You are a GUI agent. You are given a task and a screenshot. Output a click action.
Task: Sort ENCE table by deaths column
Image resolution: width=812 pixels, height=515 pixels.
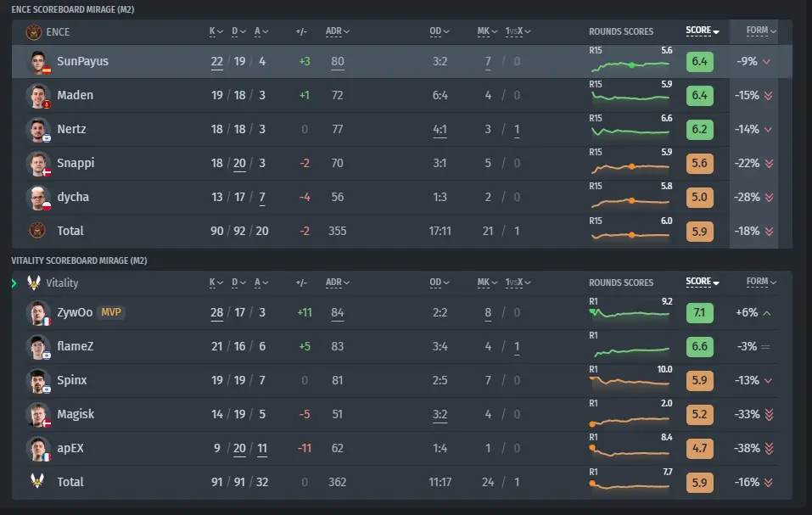(x=238, y=31)
